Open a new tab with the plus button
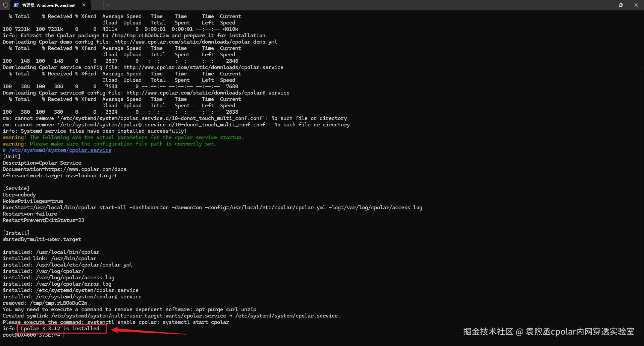The image size is (644, 346). coord(98,5)
